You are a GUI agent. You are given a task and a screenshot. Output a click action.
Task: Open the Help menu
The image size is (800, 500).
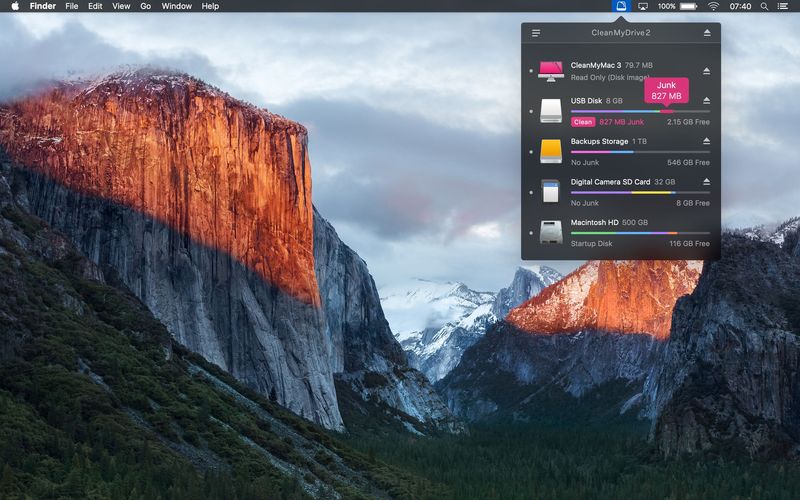click(x=210, y=6)
